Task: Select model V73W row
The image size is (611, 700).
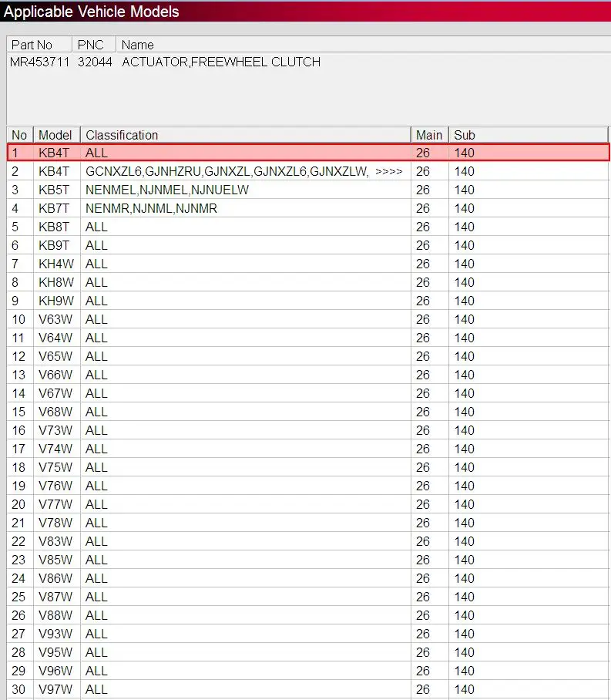Action: tap(308, 430)
